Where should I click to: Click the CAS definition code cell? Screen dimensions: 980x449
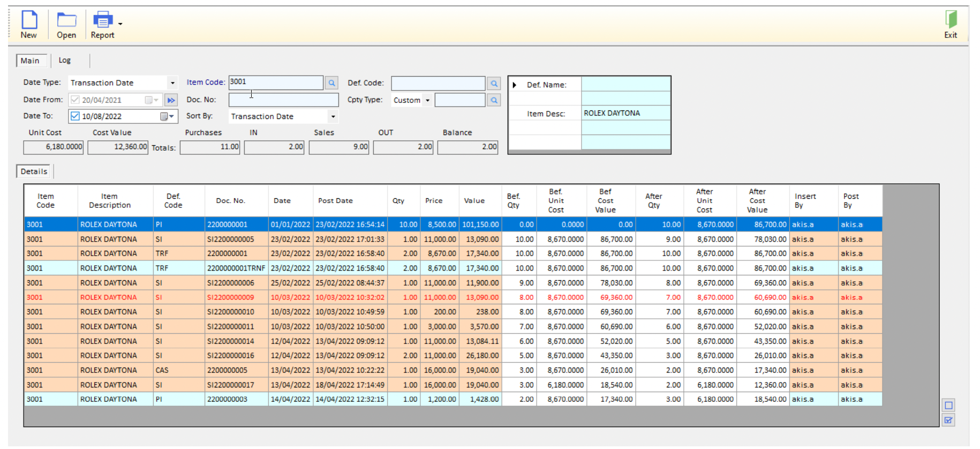click(179, 370)
